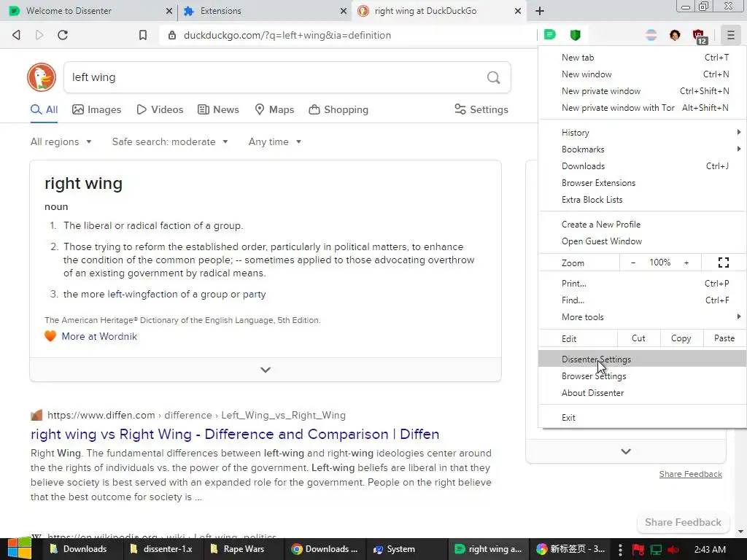Expand the right sidebar card chevron

(x=626, y=451)
